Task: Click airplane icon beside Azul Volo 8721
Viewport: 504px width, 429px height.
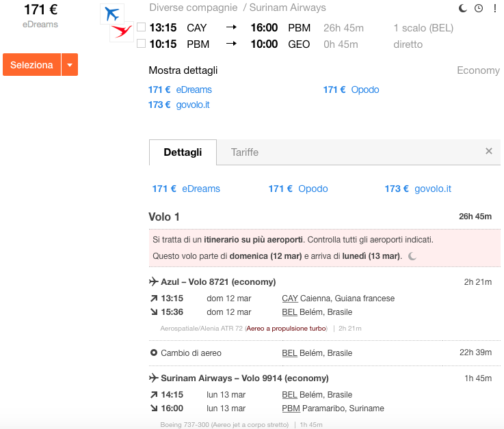Action: [154, 281]
